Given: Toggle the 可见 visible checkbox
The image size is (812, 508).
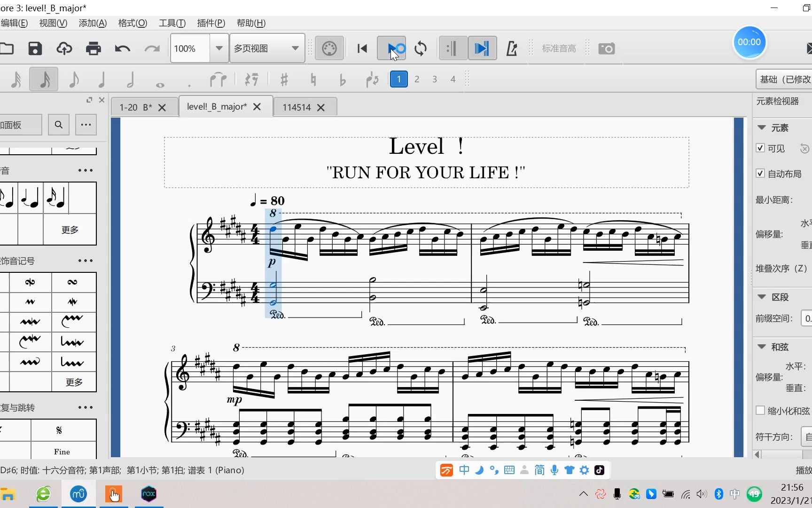Looking at the screenshot, I should coord(760,148).
